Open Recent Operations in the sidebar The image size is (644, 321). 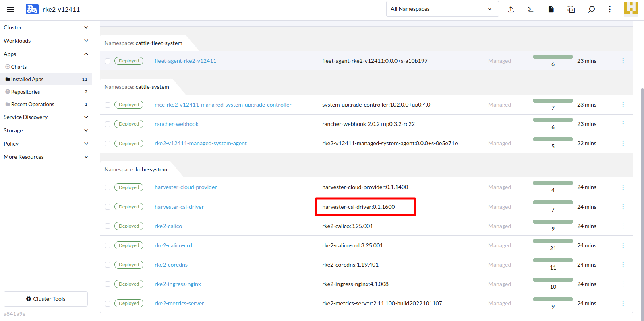[46, 104]
